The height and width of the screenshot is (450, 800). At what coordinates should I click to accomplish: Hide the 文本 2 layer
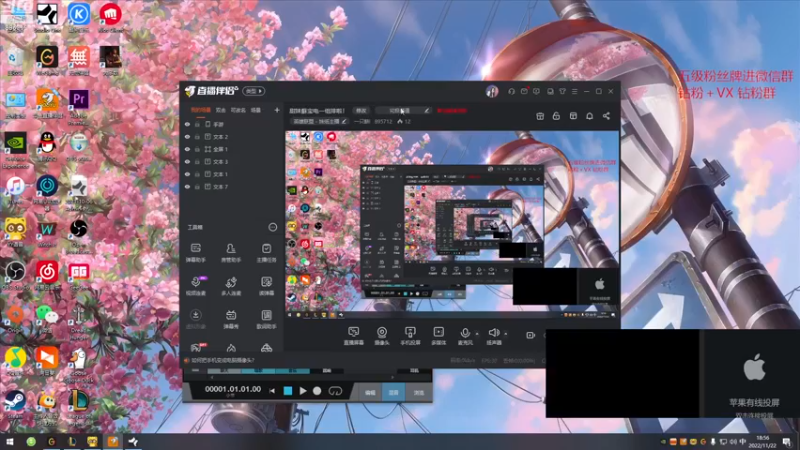pyautogui.click(x=187, y=137)
